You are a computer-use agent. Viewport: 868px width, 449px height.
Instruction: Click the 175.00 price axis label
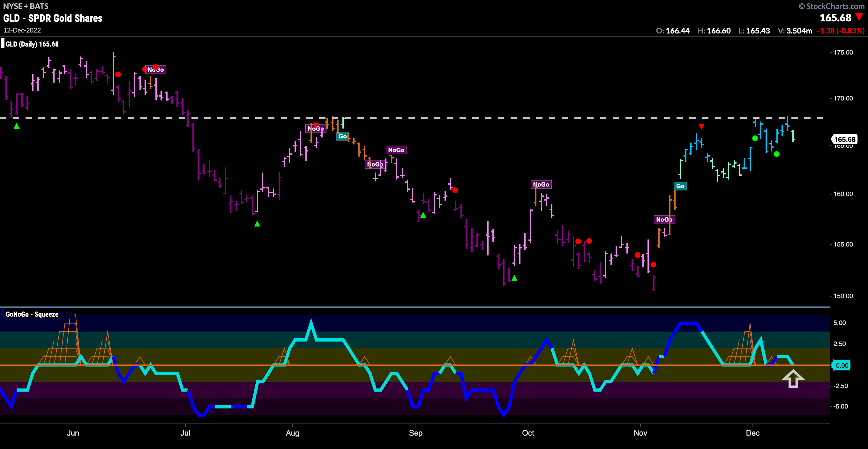click(x=843, y=52)
